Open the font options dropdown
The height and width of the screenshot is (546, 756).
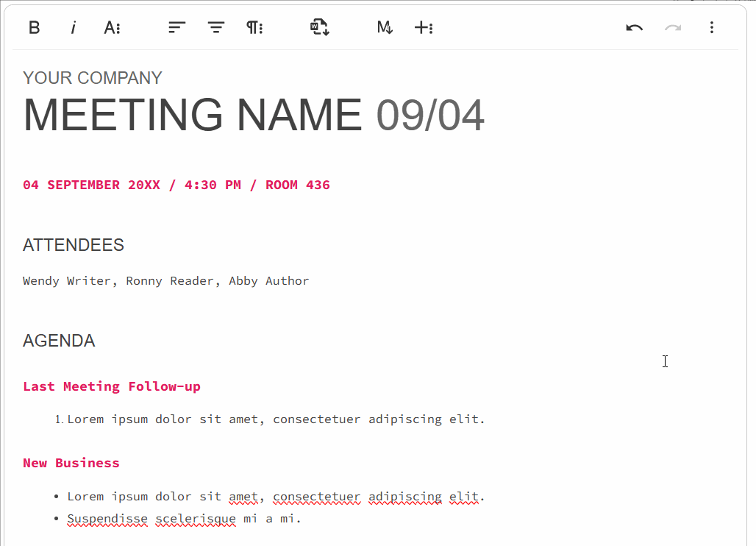coord(112,28)
